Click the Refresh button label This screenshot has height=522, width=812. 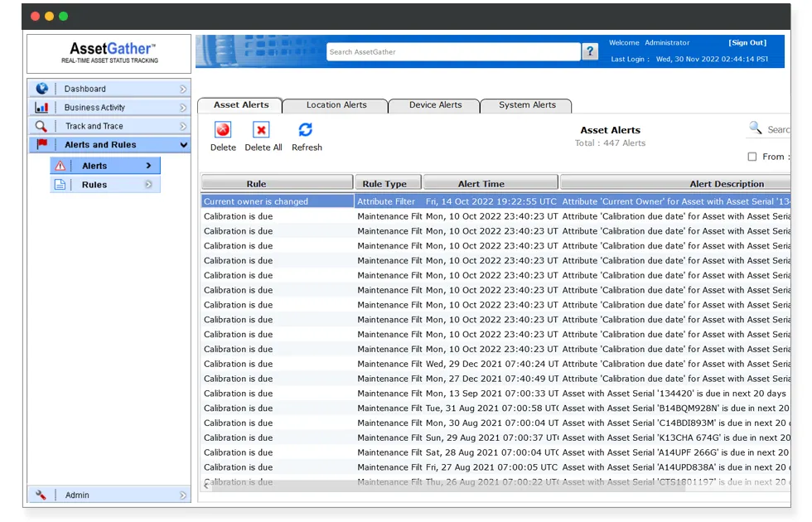tap(307, 147)
